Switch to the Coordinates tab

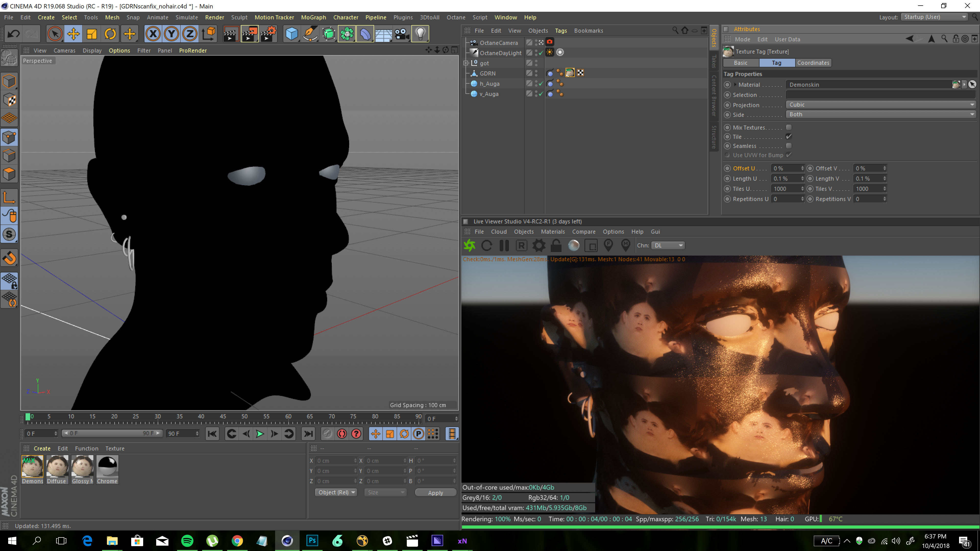tap(813, 63)
